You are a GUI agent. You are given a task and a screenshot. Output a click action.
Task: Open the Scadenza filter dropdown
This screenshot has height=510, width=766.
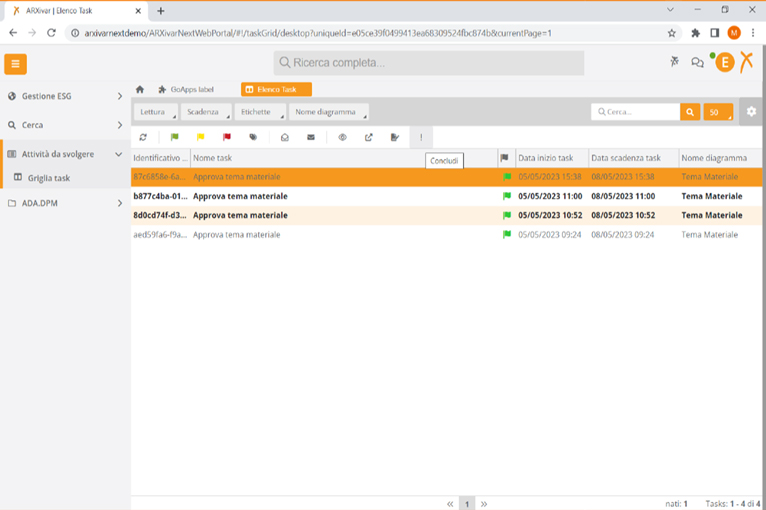[205, 112]
